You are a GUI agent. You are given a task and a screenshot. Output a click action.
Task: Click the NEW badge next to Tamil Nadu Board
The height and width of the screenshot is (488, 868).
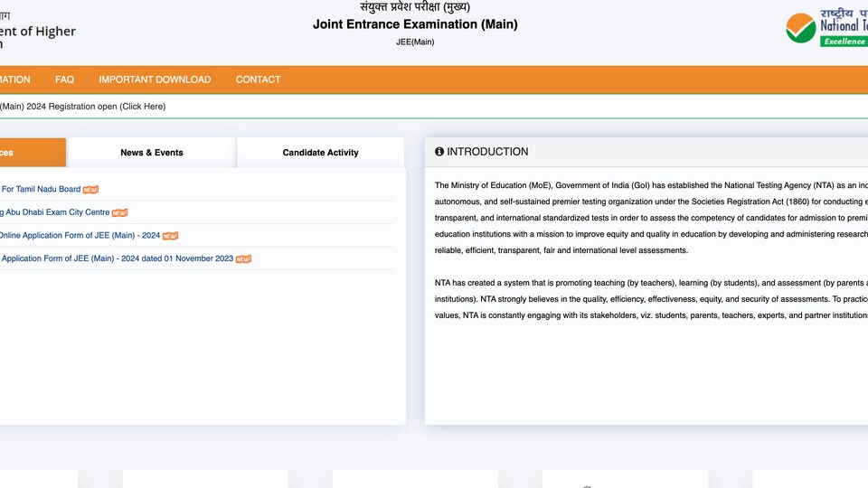coord(90,190)
